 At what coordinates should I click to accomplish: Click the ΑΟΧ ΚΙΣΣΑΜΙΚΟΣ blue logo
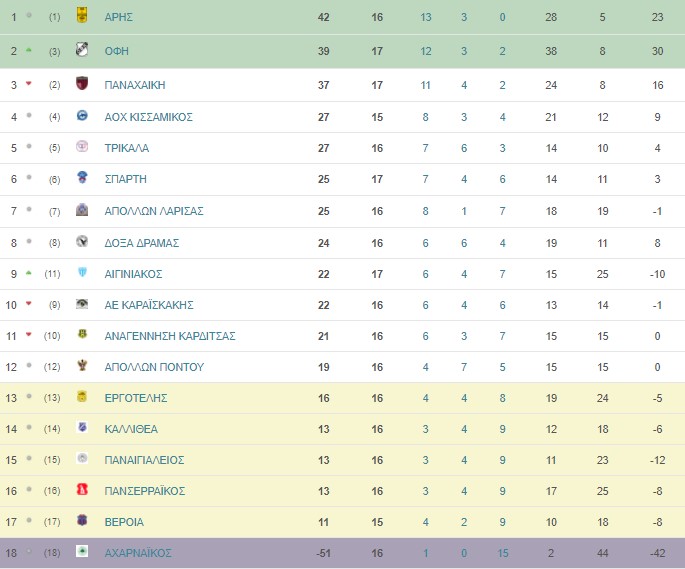pyautogui.click(x=82, y=115)
